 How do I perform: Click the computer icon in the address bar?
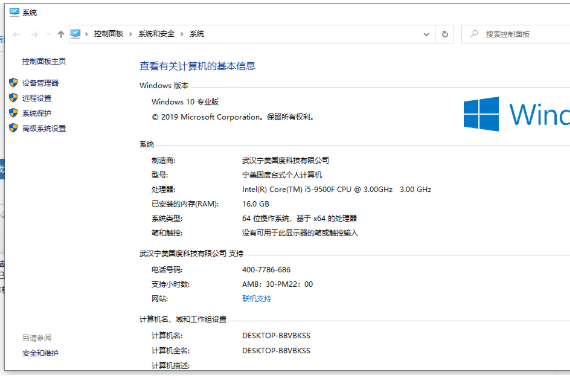[x=76, y=34]
